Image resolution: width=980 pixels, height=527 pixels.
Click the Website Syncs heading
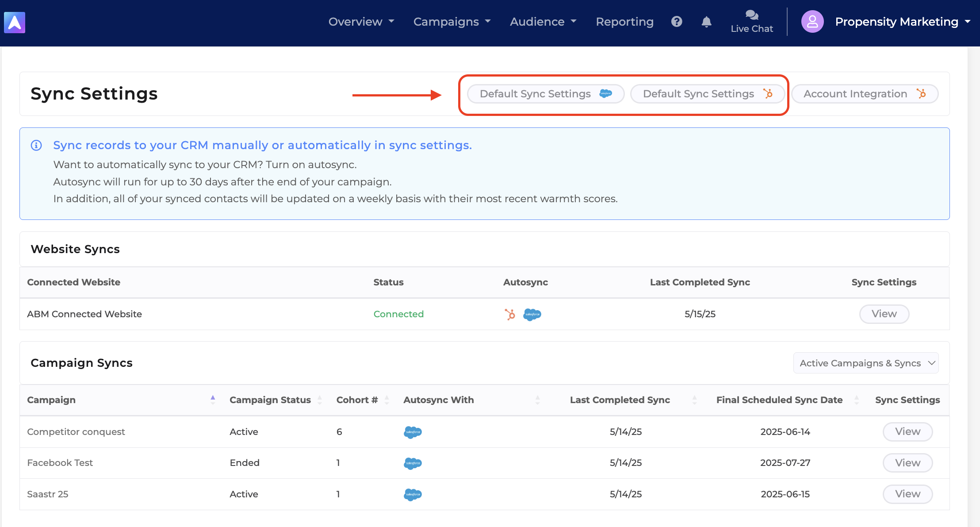tap(75, 249)
